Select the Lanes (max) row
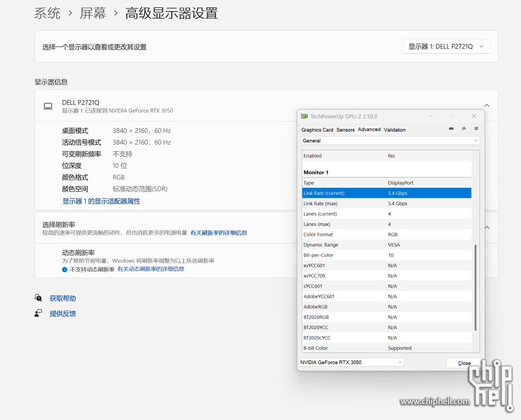The image size is (521, 420). point(387,224)
